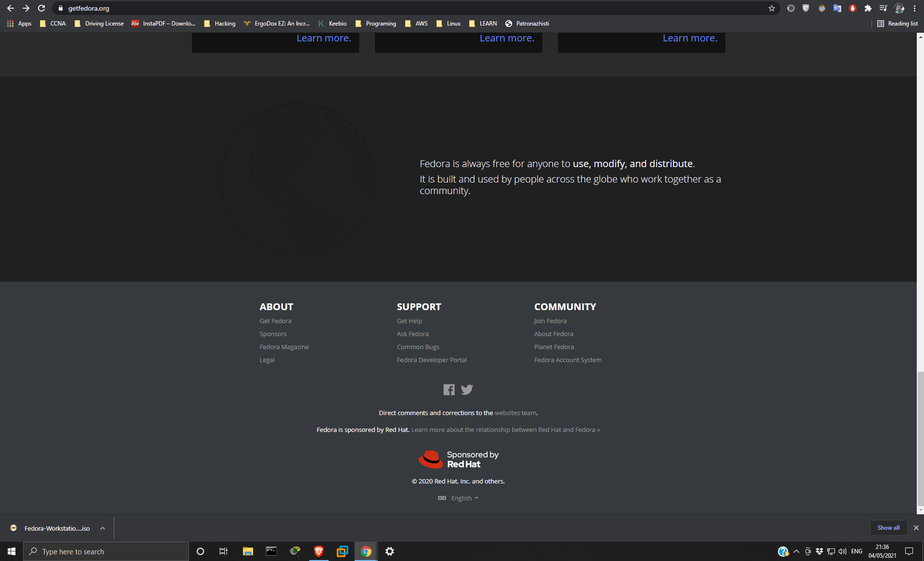Open the Chrome profile avatar
Viewport: 924px width, 561px height.
[x=899, y=8]
